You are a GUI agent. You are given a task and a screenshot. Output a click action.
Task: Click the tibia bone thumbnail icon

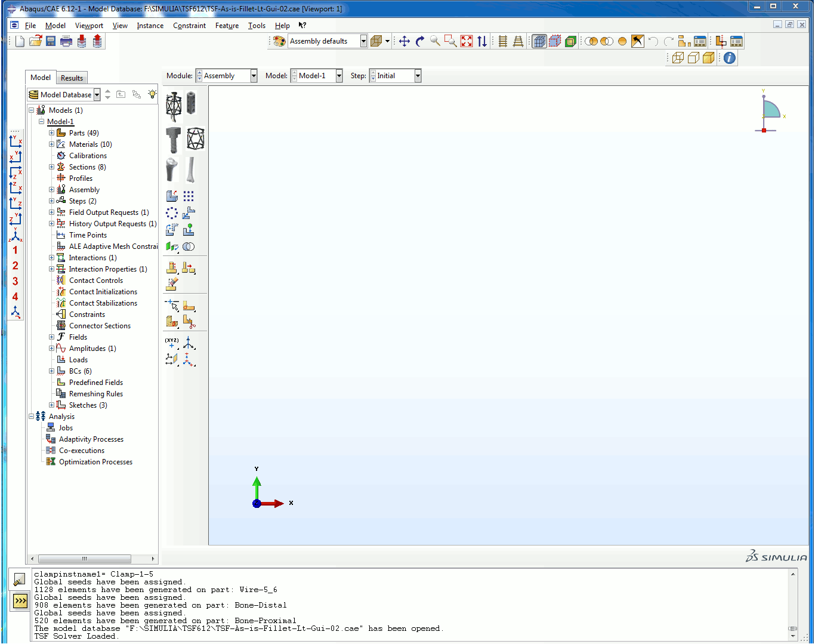coord(190,170)
